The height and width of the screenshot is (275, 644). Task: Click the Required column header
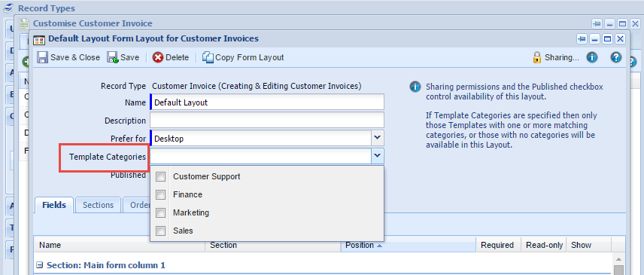499,245
